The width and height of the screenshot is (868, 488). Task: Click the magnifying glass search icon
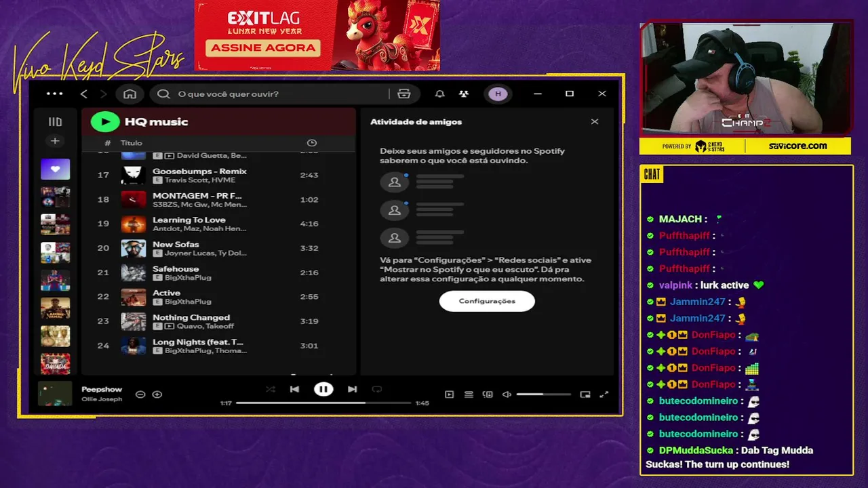pos(163,94)
